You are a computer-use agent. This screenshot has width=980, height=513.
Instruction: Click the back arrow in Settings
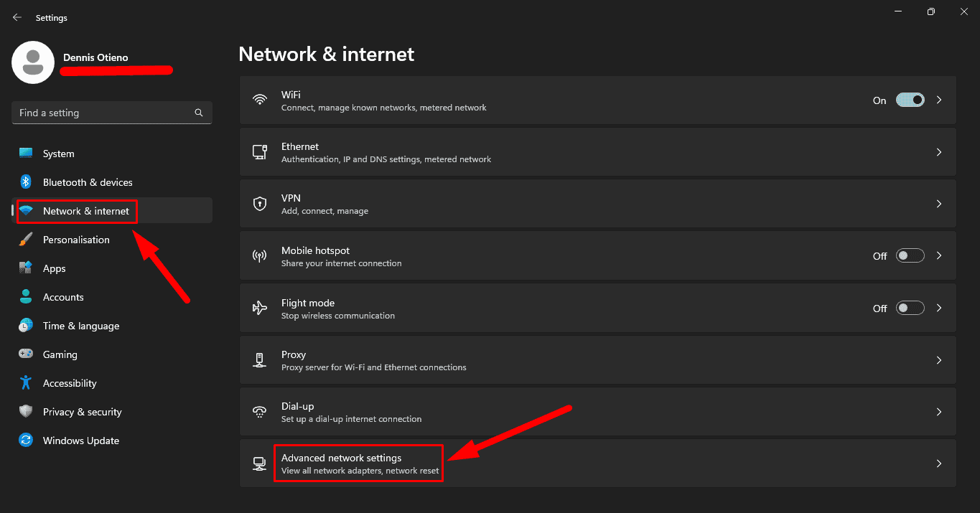tap(17, 17)
